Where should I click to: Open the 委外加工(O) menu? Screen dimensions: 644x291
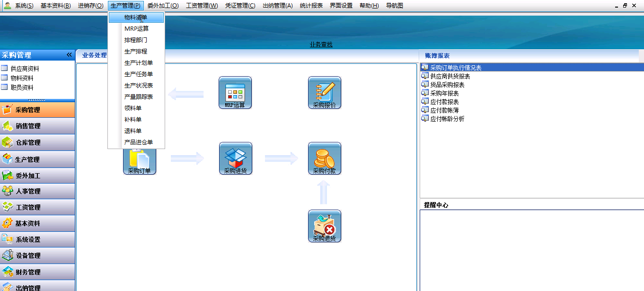(163, 5)
